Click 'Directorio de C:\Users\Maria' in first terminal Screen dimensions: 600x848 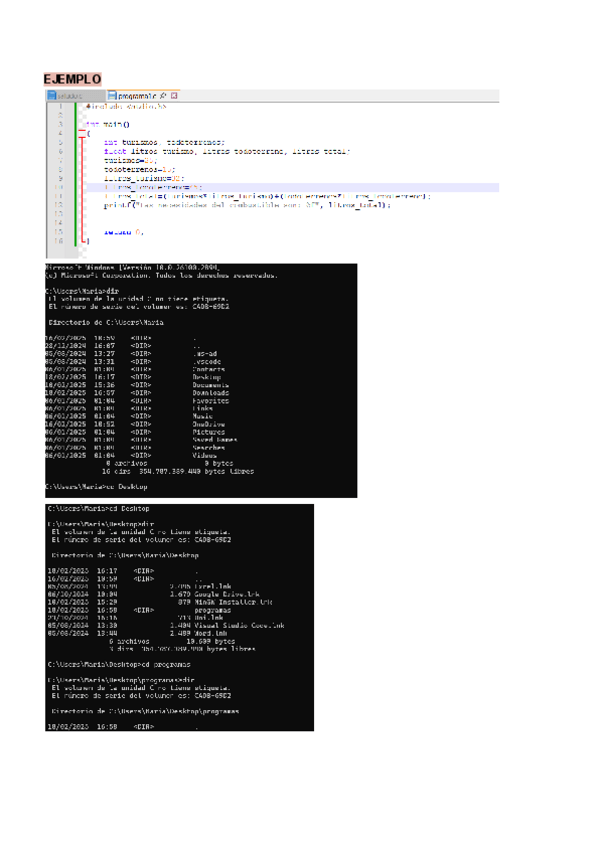106,322
